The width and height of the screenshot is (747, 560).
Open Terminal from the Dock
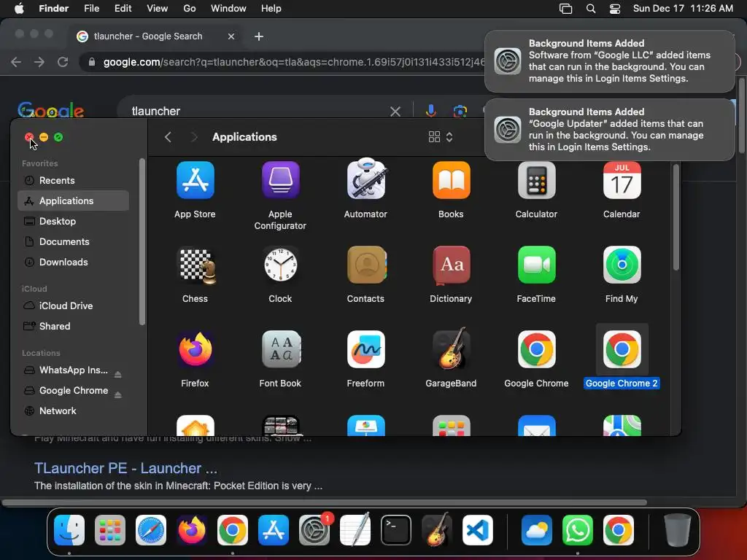click(x=396, y=530)
